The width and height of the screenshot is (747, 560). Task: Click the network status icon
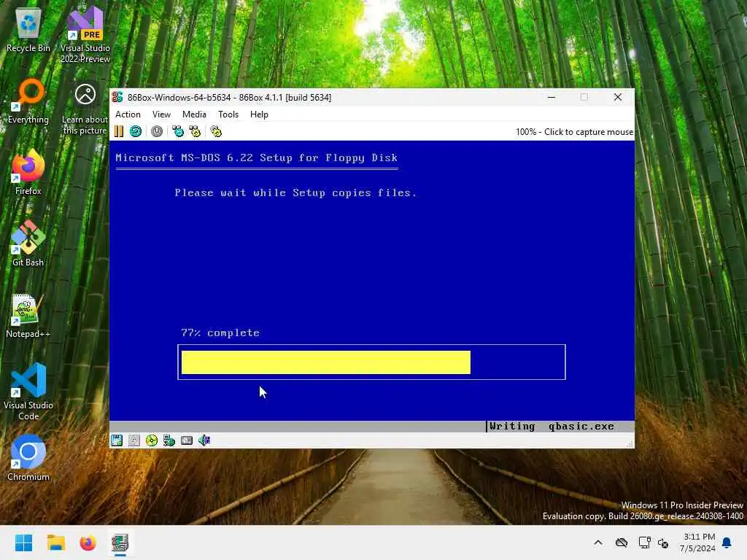coord(169,440)
